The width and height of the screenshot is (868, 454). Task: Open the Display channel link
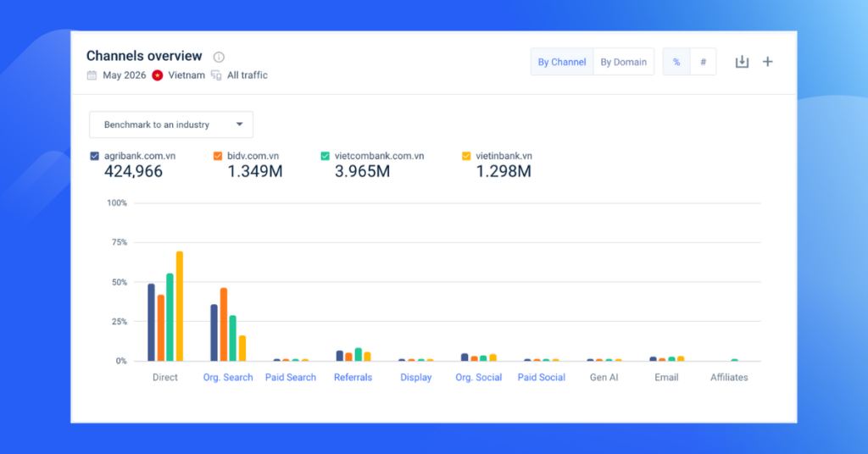pos(415,377)
